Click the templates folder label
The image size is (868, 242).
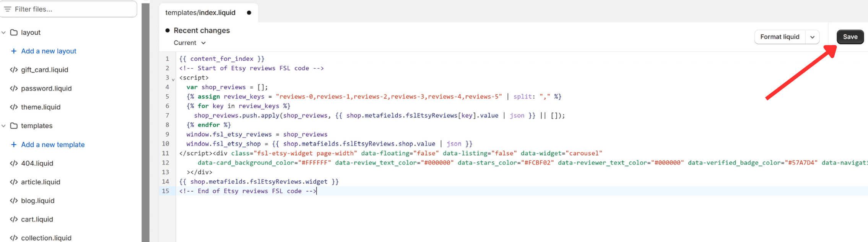point(37,126)
